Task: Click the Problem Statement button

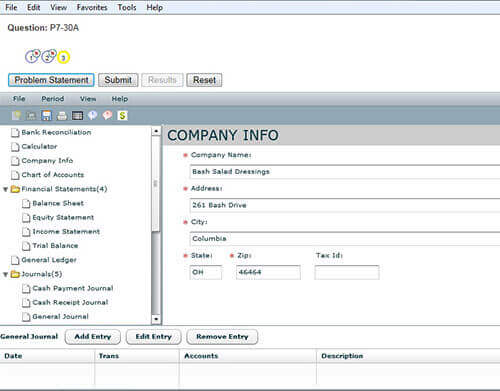Action: coord(51,80)
